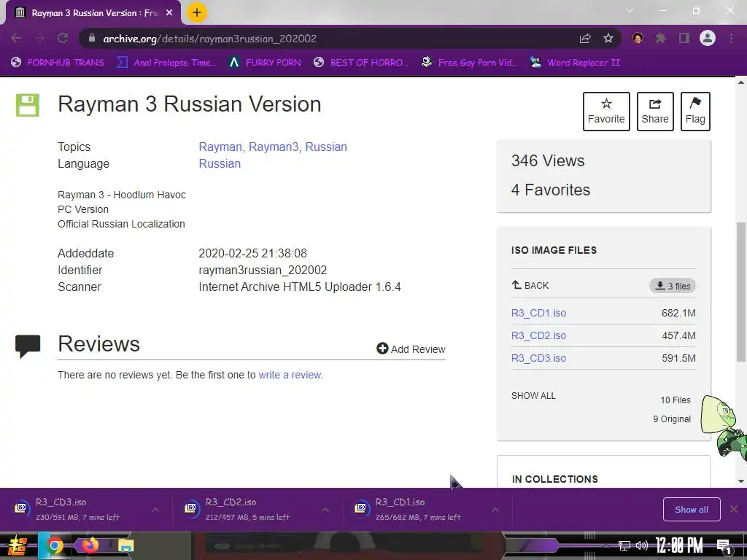Open a new tab with the plus button
The height and width of the screenshot is (560, 747).
point(197,13)
